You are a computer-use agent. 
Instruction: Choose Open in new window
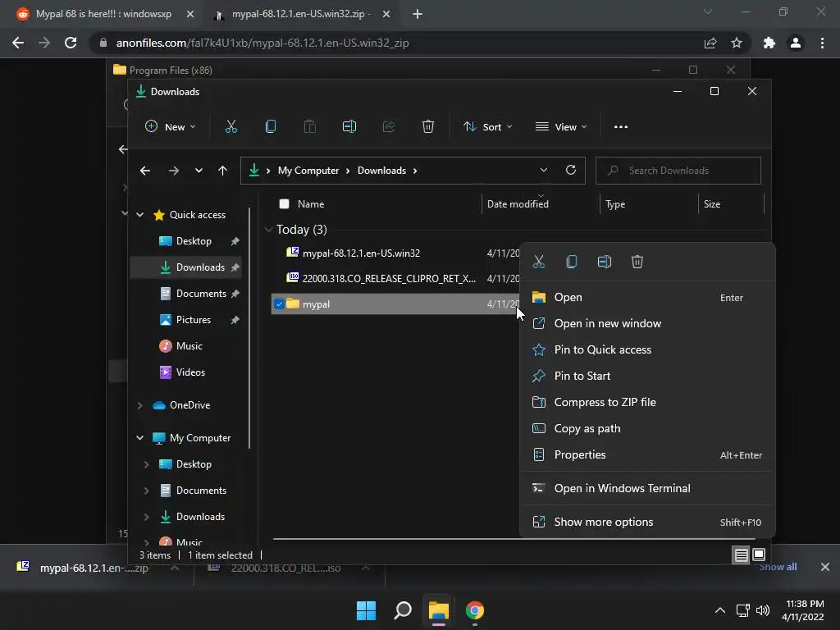pos(647,323)
